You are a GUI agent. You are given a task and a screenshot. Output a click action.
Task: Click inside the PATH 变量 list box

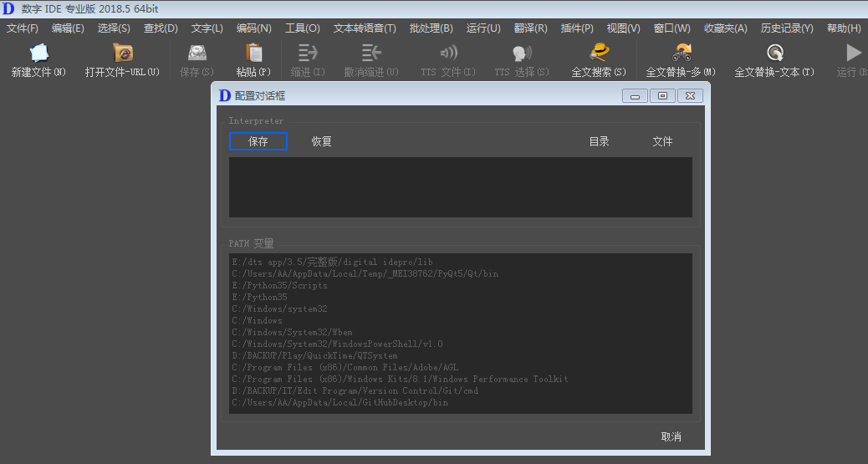[x=460, y=333]
